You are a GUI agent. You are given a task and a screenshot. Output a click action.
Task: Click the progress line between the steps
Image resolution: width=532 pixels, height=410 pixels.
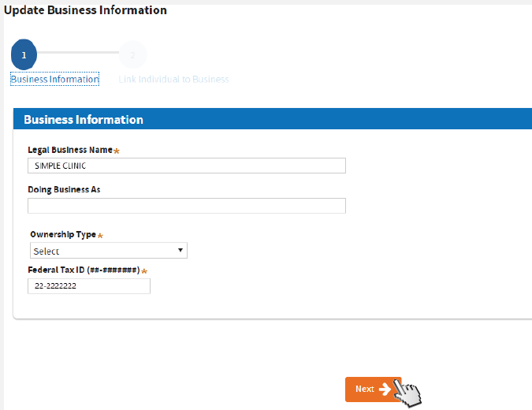coord(77,53)
